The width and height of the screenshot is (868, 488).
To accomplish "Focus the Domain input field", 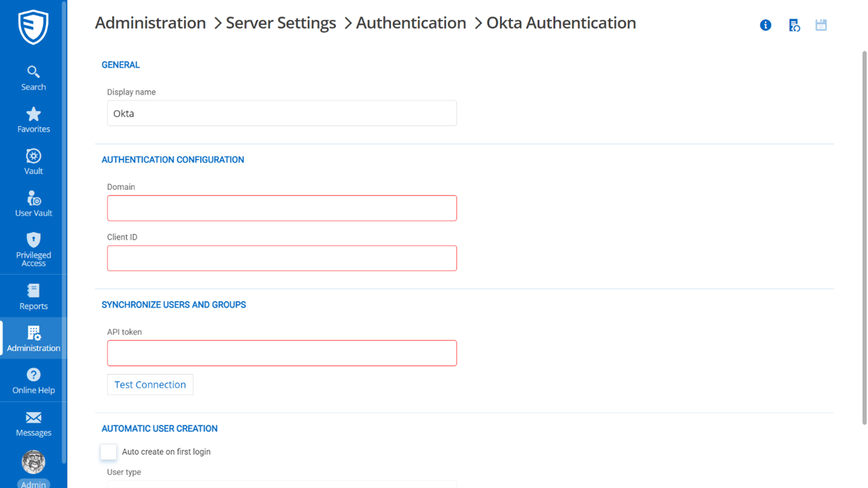I will click(282, 208).
